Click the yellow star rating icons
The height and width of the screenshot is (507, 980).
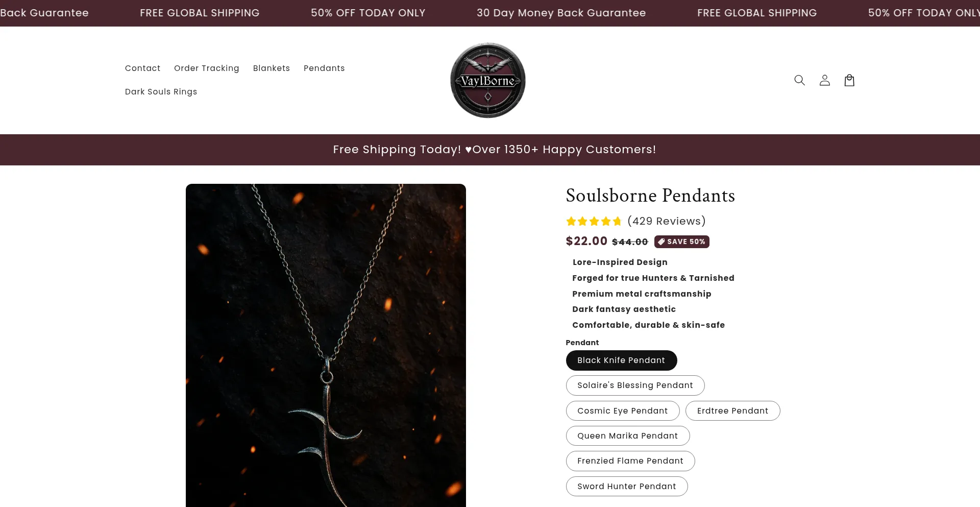[x=594, y=221]
